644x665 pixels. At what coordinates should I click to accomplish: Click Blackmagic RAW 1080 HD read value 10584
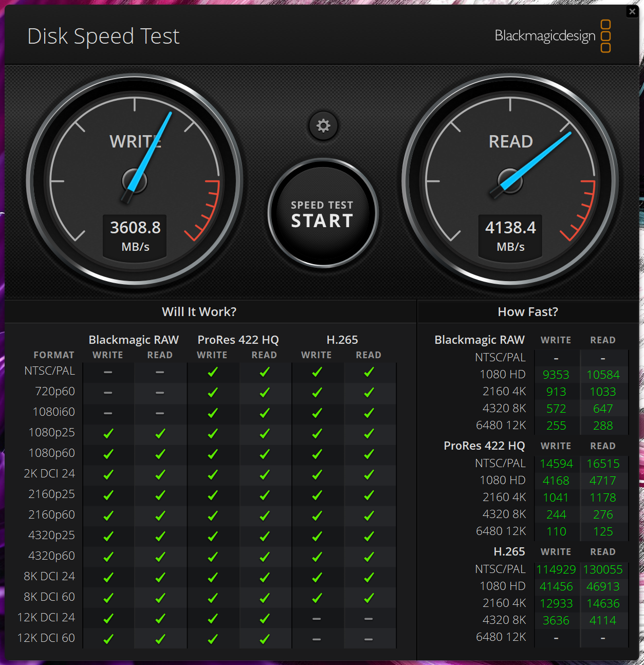click(603, 375)
